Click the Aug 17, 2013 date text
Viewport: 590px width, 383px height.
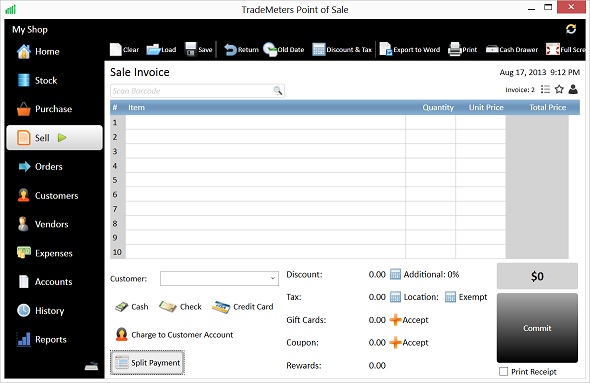click(x=523, y=72)
